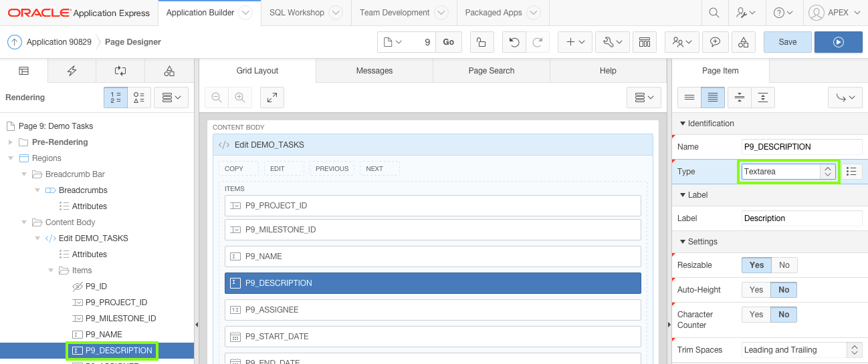
Task: Open the Trim Spaces select list
Action: [x=802, y=350]
